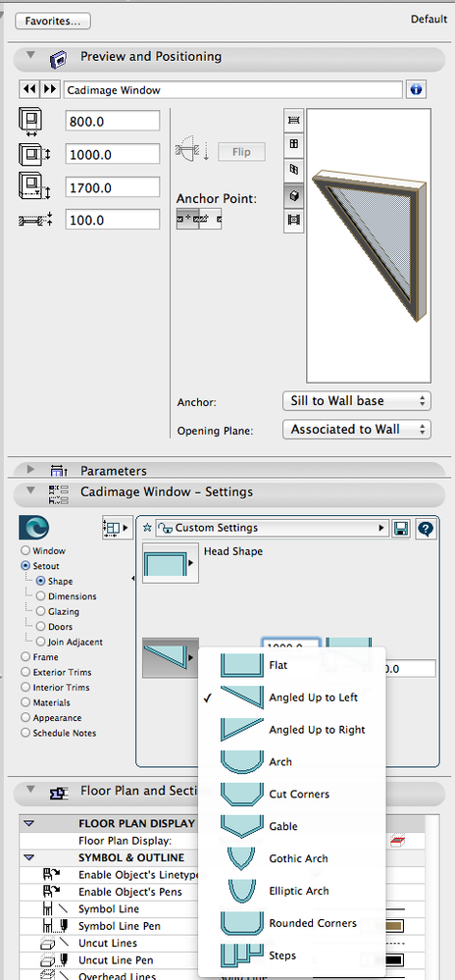Expand the Parameters panel

[x=30, y=470]
